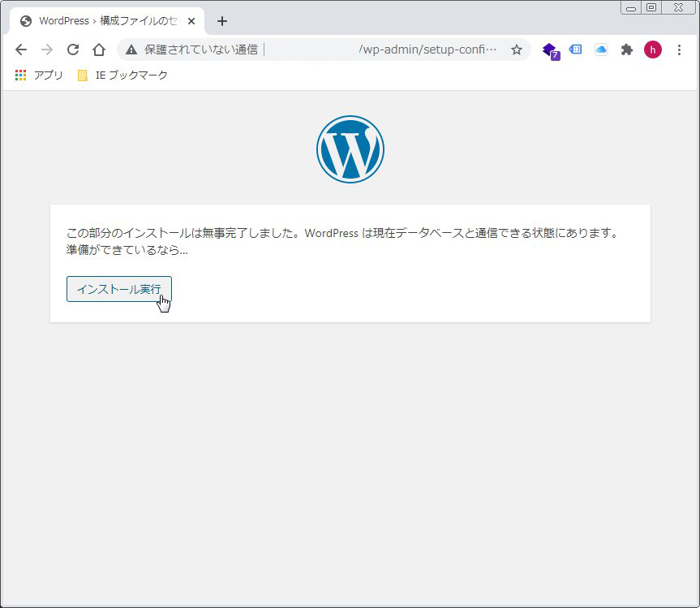
Task: Go back to the previous page
Action: click(x=21, y=50)
